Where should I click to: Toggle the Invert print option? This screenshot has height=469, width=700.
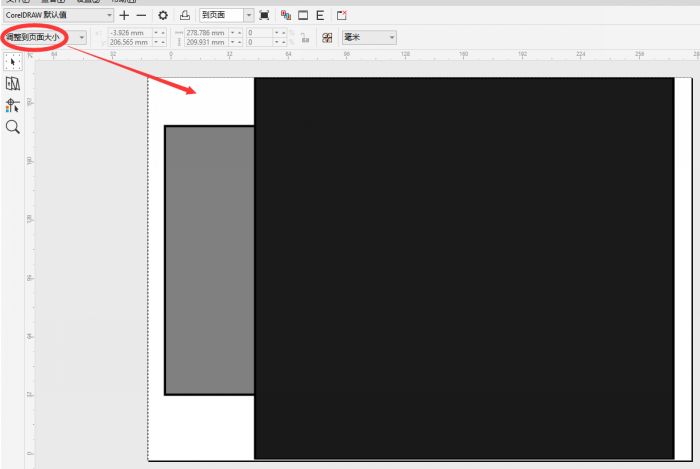303,16
